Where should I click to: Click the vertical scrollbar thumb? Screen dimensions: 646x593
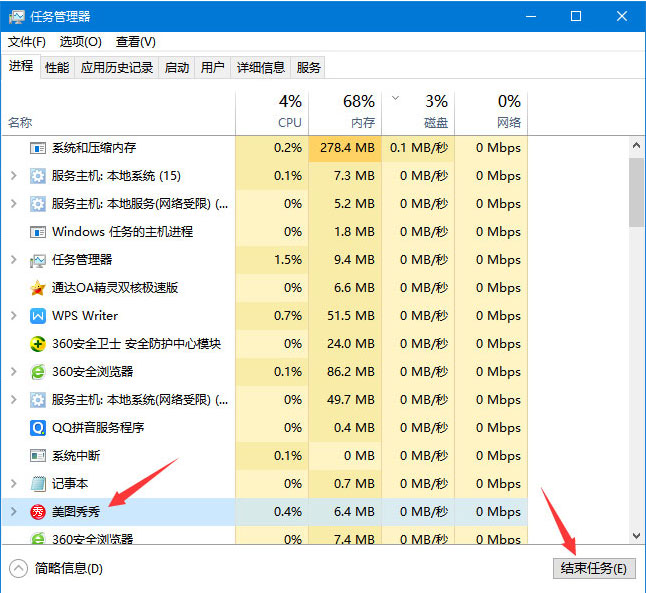[x=636, y=192]
